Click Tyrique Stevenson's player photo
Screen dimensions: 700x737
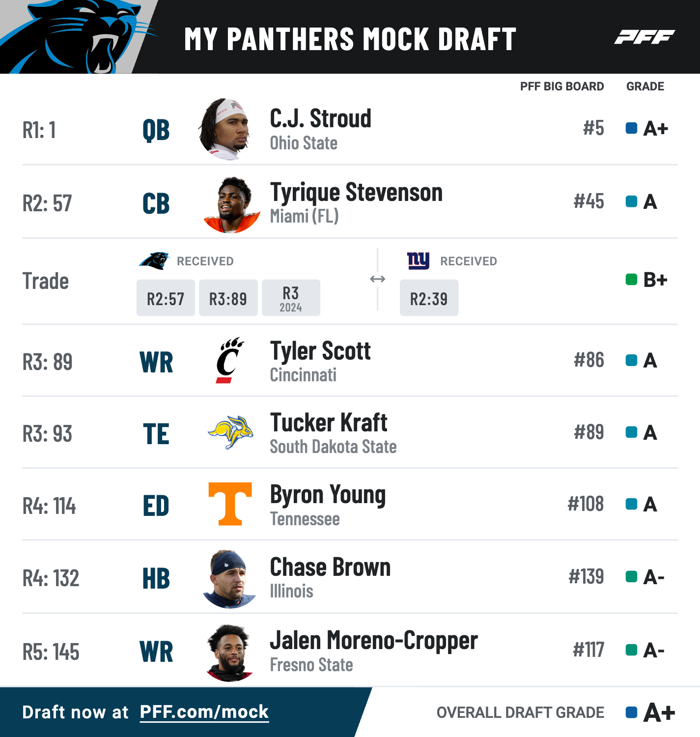tap(231, 204)
